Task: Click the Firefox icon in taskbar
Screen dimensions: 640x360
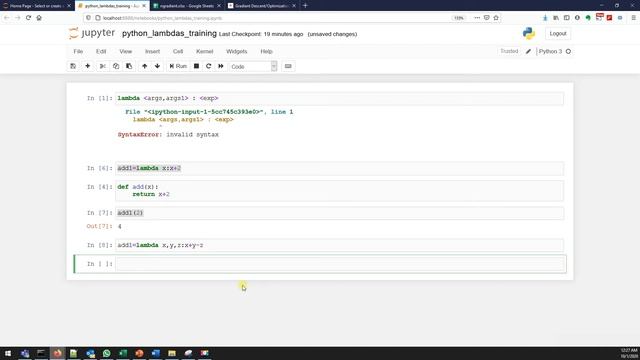Action: [x=58, y=353]
